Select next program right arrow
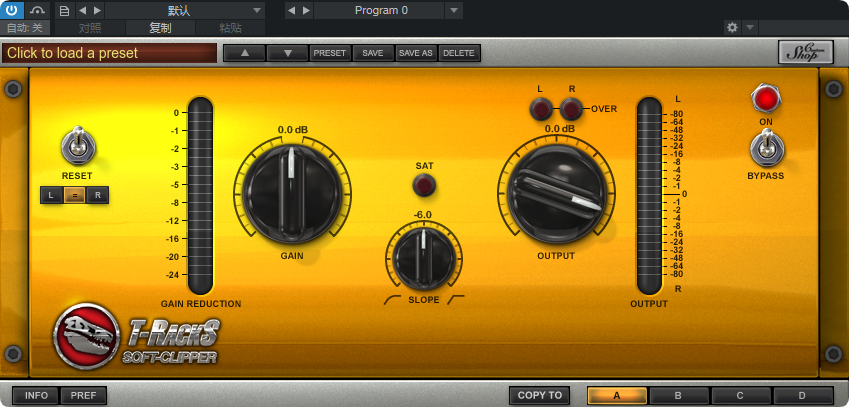 pos(306,10)
